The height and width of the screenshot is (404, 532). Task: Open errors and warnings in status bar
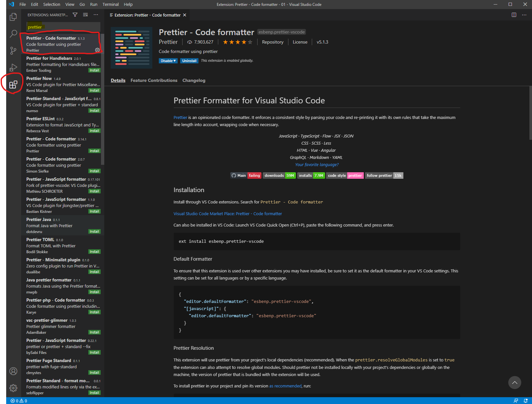pyautogui.click(x=19, y=401)
